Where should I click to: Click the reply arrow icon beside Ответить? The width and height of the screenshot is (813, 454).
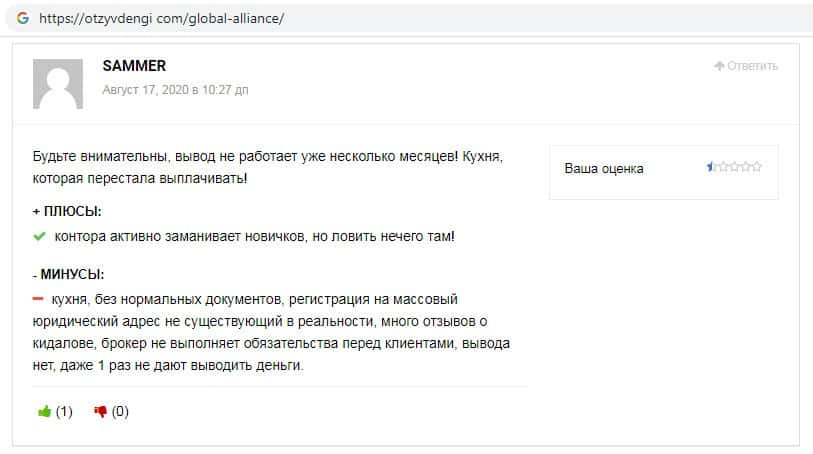(719, 66)
